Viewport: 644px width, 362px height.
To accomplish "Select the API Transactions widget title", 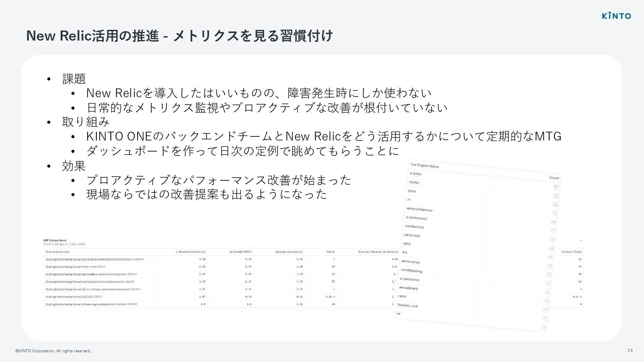I will point(55,240).
